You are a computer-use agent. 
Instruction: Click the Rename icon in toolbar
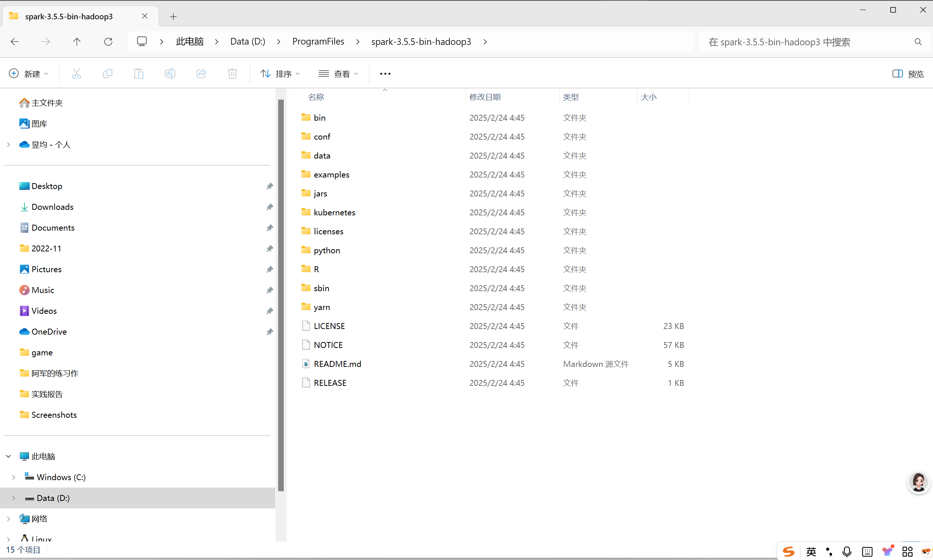(170, 74)
